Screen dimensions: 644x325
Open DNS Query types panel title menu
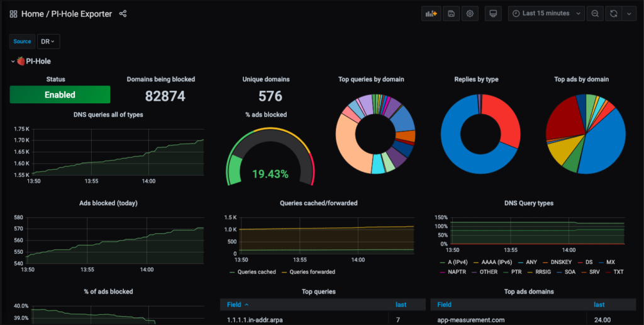[529, 203]
